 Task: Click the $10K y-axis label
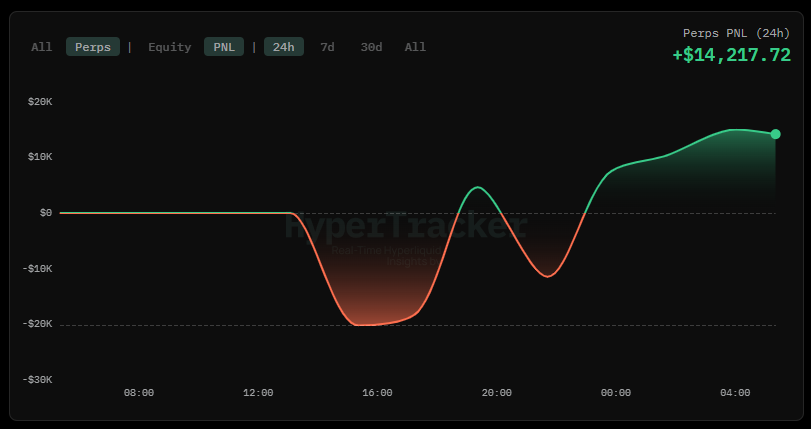[x=40, y=157]
